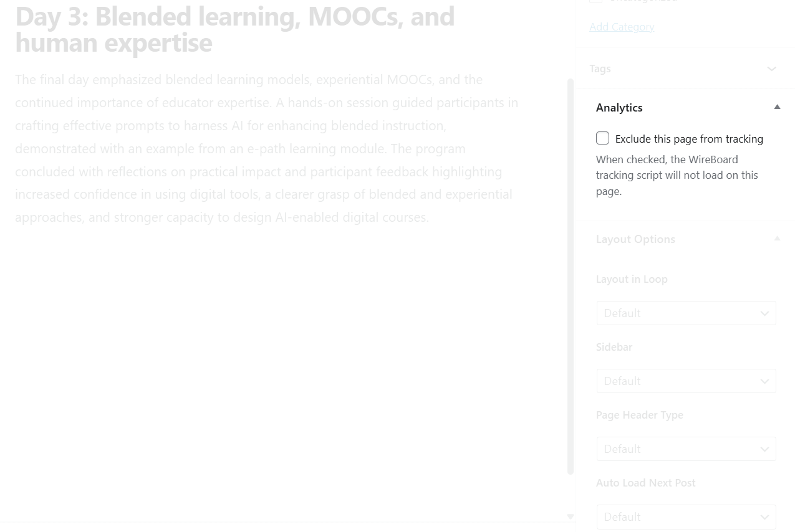Open the Layout in Loop dropdown

coord(686,313)
